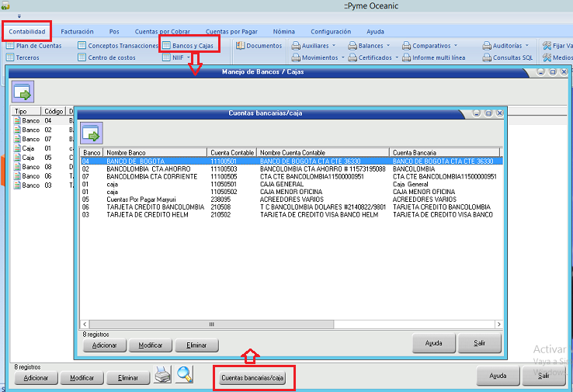The width and height of the screenshot is (573, 392).
Task: Switch to the Facturación tab
Action: click(77, 32)
